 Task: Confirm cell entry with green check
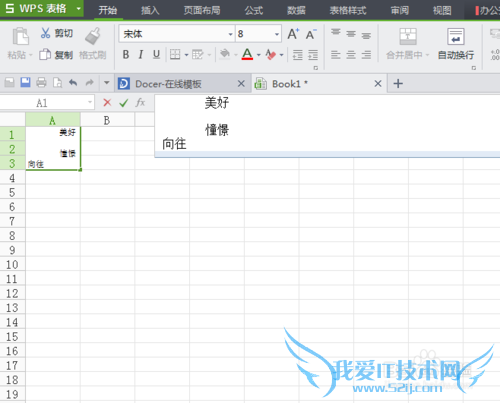tap(124, 103)
